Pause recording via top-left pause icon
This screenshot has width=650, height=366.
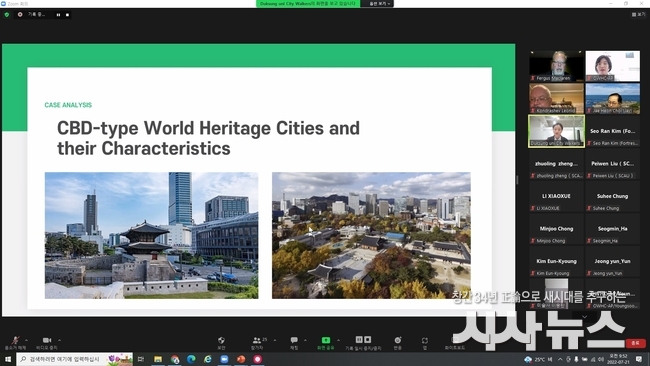coord(58,15)
